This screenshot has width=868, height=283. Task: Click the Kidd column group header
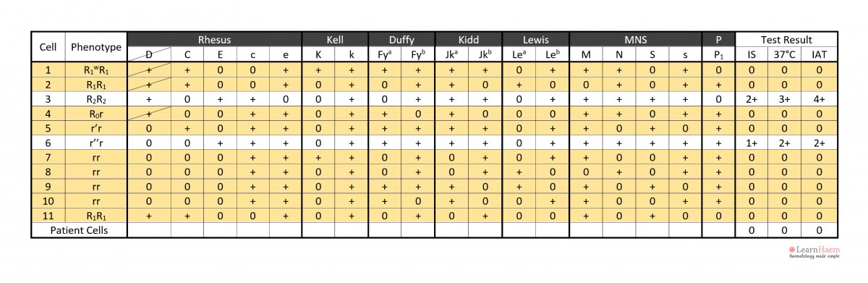[x=468, y=40]
